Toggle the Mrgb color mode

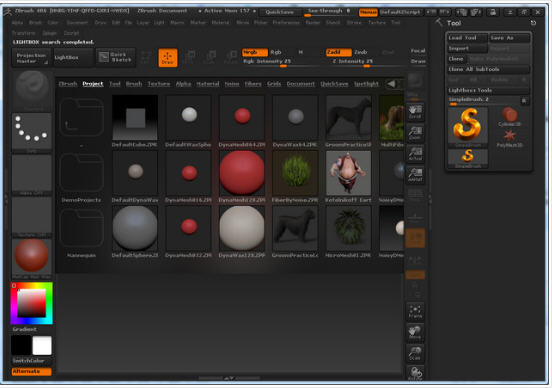[255, 52]
